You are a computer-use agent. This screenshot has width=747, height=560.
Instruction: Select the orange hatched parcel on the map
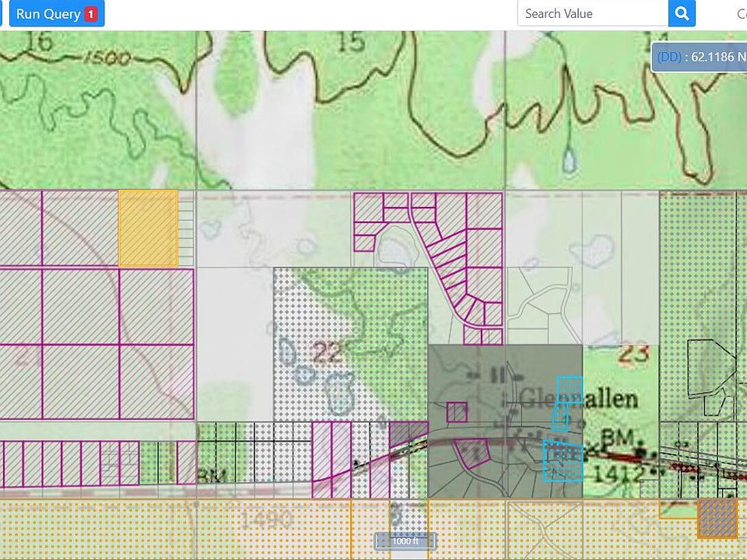tap(148, 228)
